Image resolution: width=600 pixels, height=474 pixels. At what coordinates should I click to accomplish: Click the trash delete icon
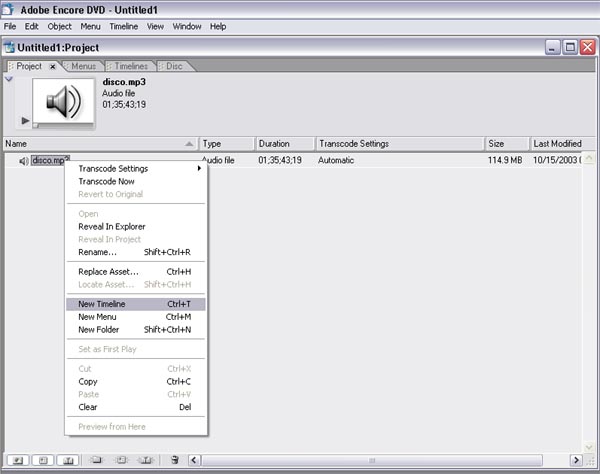[175, 460]
